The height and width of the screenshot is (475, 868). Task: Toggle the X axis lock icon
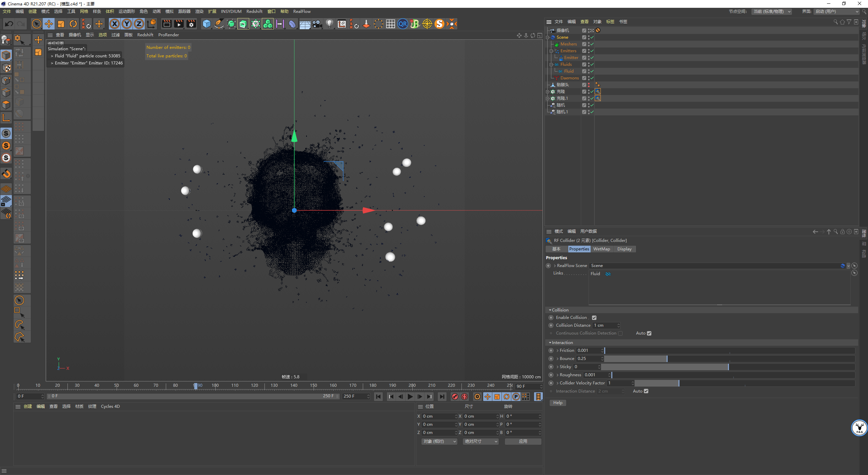115,24
